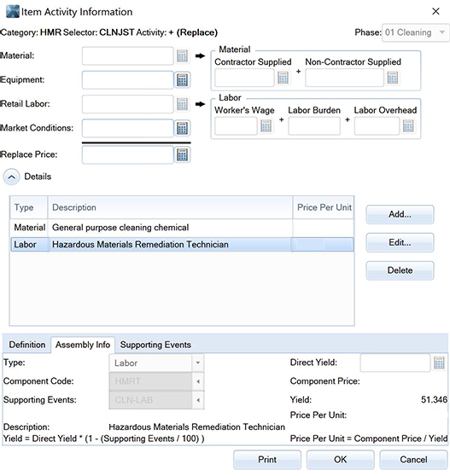Viewport: 450px width, 476px height.
Task: Switch to the Definition tab
Action: point(27,345)
